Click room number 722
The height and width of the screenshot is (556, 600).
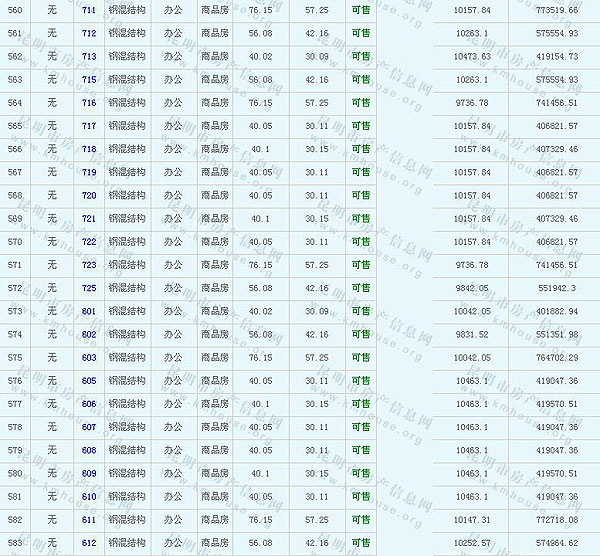tap(89, 242)
